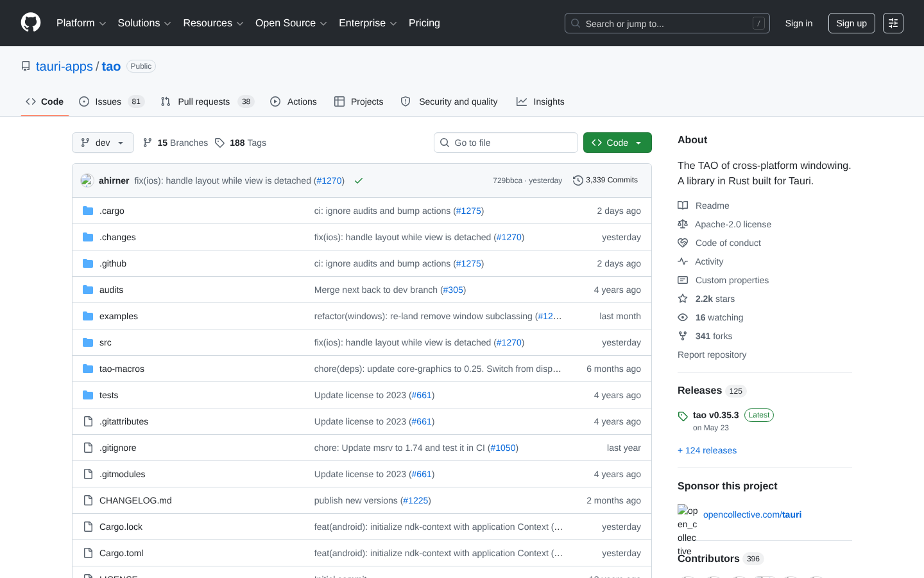Screen dimensions: 924x578
Task: Open commit hash 729bbca
Action: click(x=508, y=180)
